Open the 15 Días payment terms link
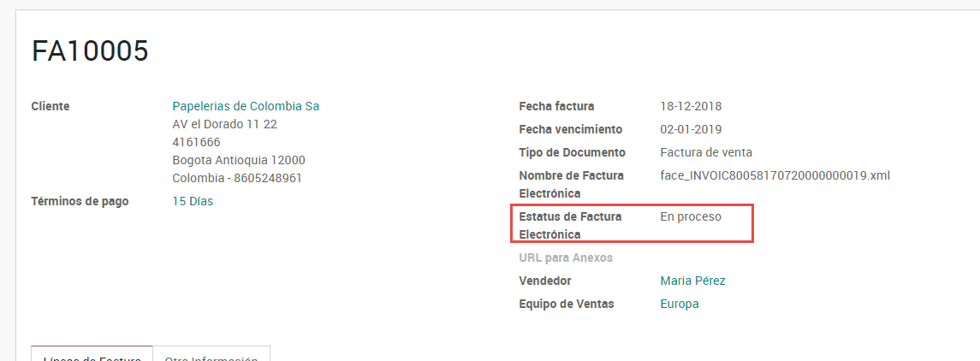Viewport: 980px width, 361px height. pyautogui.click(x=193, y=202)
